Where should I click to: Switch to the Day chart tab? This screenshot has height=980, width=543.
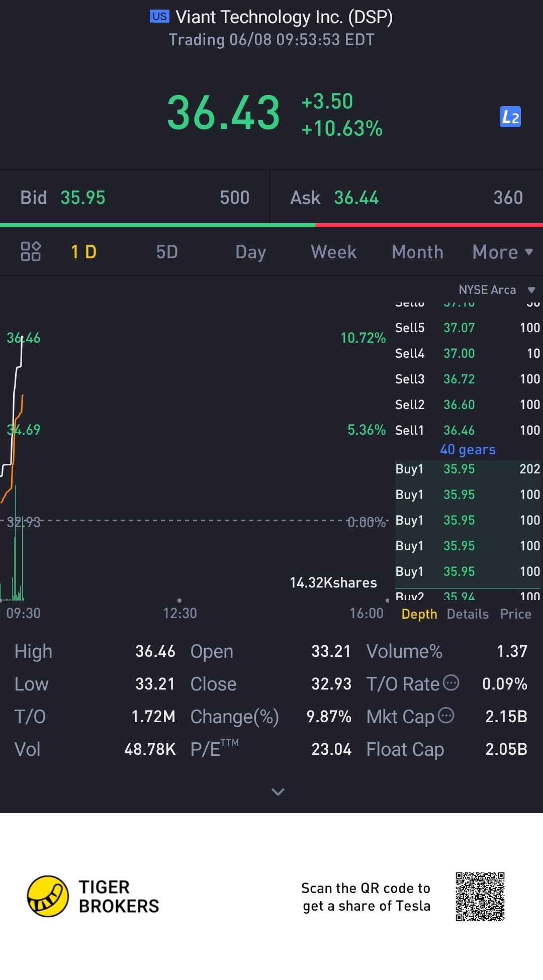[x=250, y=252]
